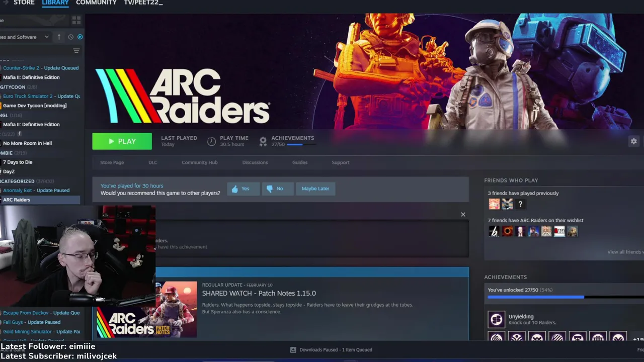Open the TV/PEET22_ profile menu
Viewport: 644px width, 362px height.
(143, 3)
